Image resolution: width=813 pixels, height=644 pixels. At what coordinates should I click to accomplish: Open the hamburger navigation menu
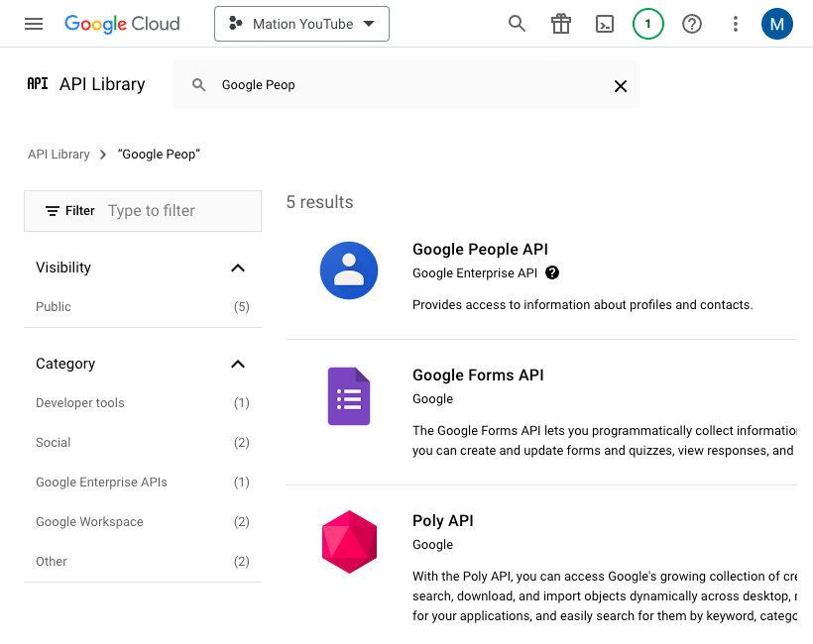34,24
